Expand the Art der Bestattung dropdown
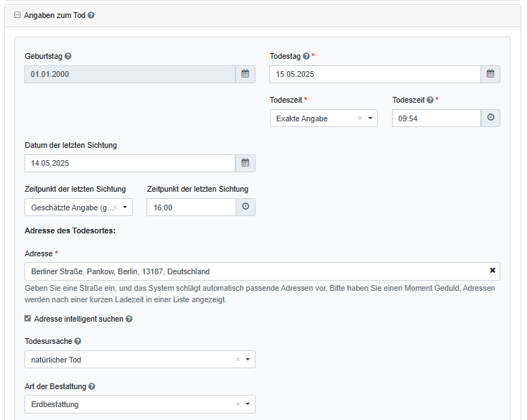This screenshot has width=527, height=420. pos(248,404)
